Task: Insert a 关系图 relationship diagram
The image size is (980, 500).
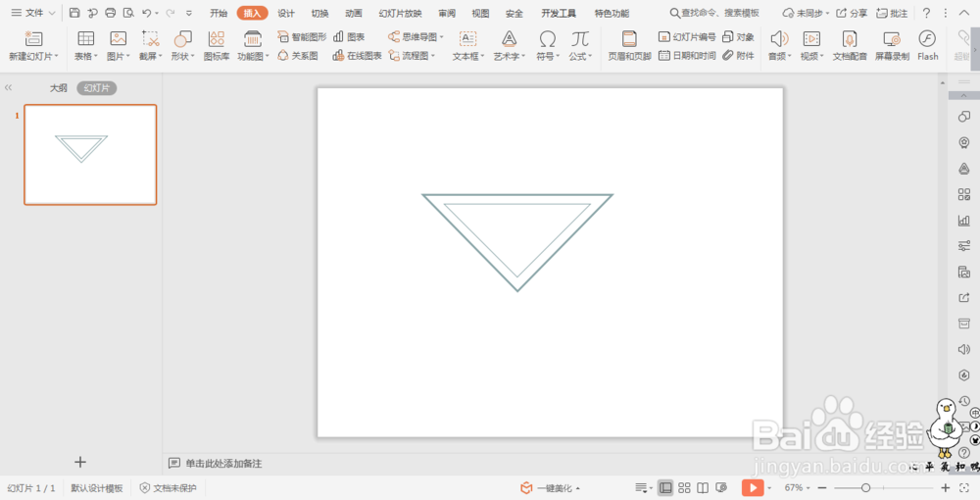Action: (298, 56)
